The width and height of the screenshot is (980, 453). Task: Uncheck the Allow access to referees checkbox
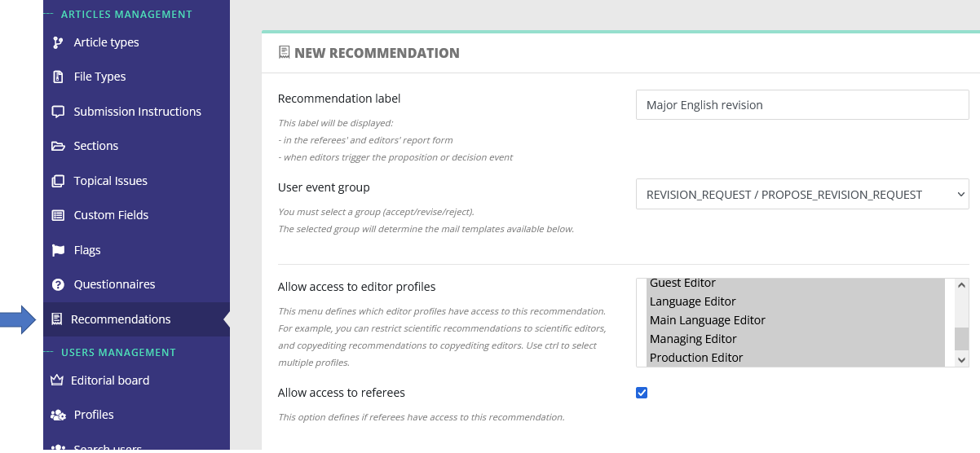pyautogui.click(x=642, y=393)
